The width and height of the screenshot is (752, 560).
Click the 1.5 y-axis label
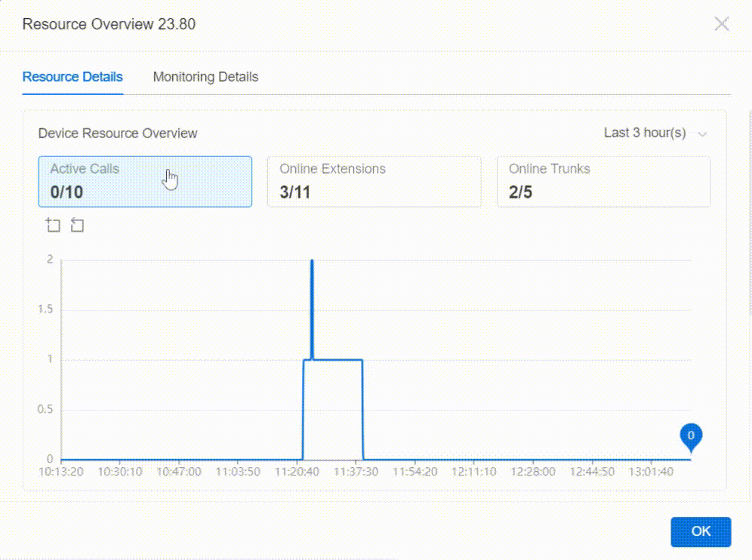[x=46, y=309]
